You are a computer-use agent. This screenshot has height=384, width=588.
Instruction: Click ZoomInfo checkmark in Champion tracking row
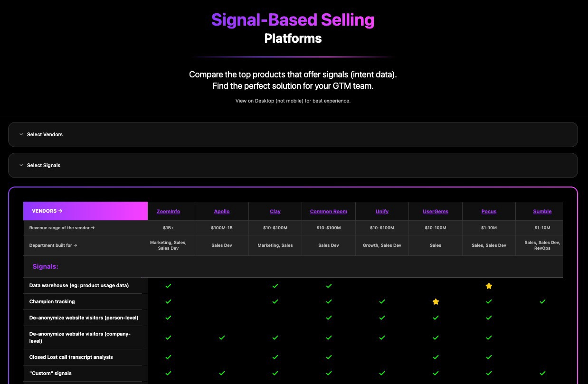coord(168,301)
